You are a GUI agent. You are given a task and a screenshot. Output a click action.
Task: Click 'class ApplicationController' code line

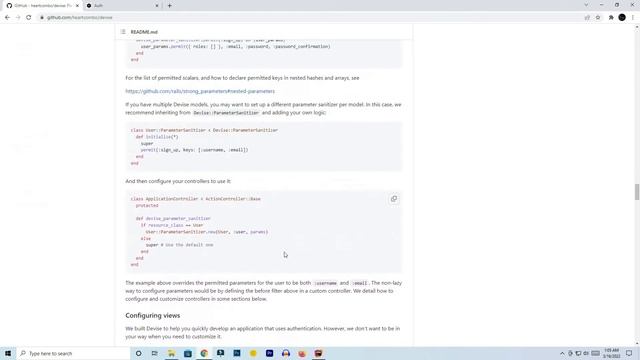click(196, 199)
